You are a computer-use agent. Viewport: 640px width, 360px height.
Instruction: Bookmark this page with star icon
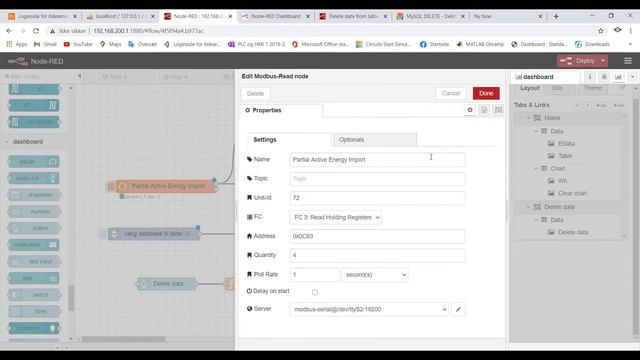[x=601, y=31]
